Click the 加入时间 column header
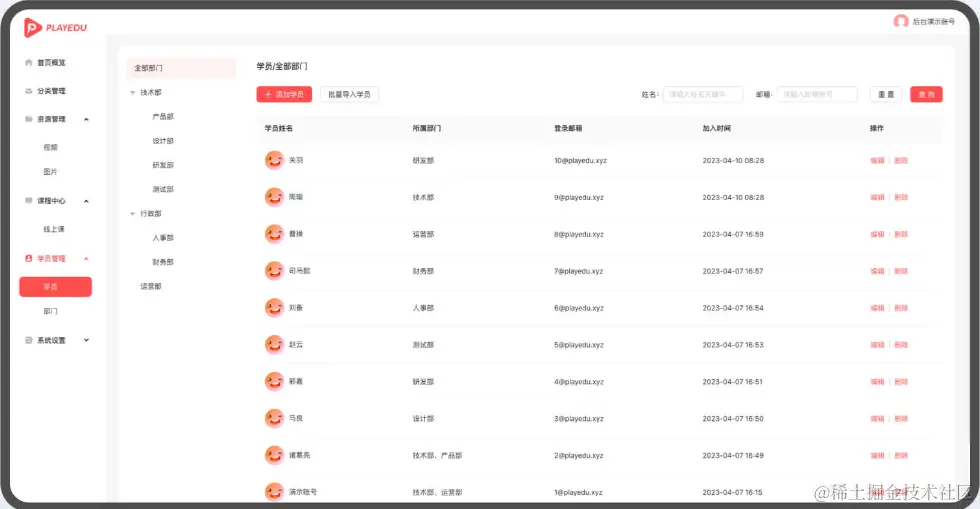The height and width of the screenshot is (509, 980). coord(716,128)
